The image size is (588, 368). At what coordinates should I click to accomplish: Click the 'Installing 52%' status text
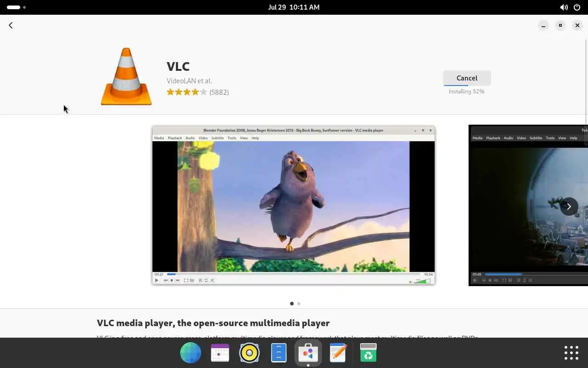[466, 92]
